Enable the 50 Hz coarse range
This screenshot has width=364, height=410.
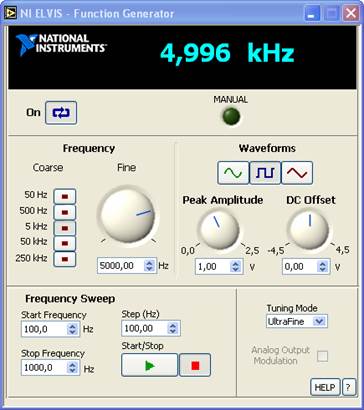(65, 196)
